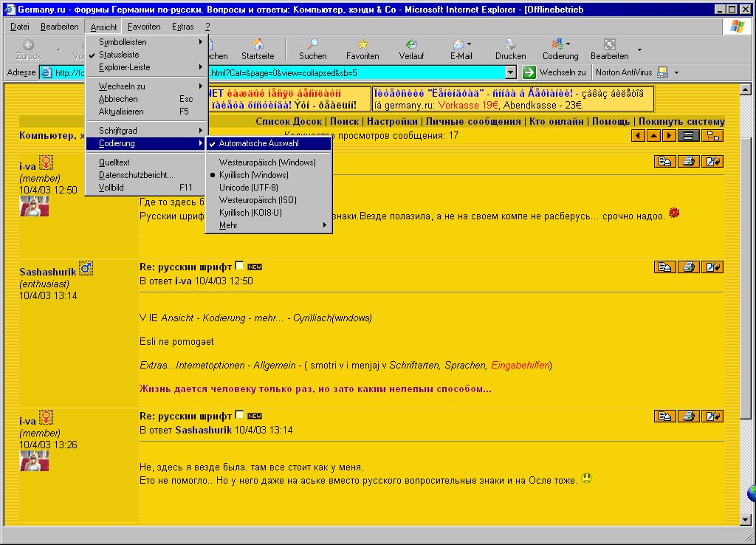This screenshot has height=545, width=756.
Task: Choose Unicode (UTF-8) from encoding list
Action: pyautogui.click(x=248, y=188)
